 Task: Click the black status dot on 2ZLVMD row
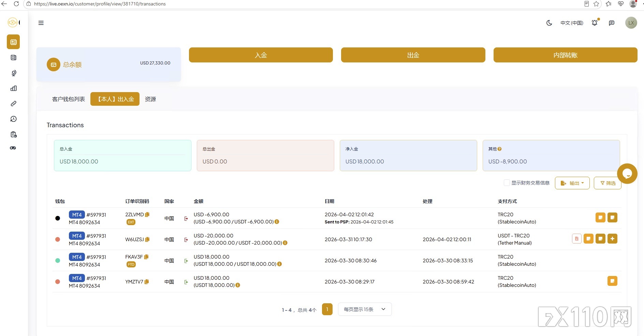[58, 218]
